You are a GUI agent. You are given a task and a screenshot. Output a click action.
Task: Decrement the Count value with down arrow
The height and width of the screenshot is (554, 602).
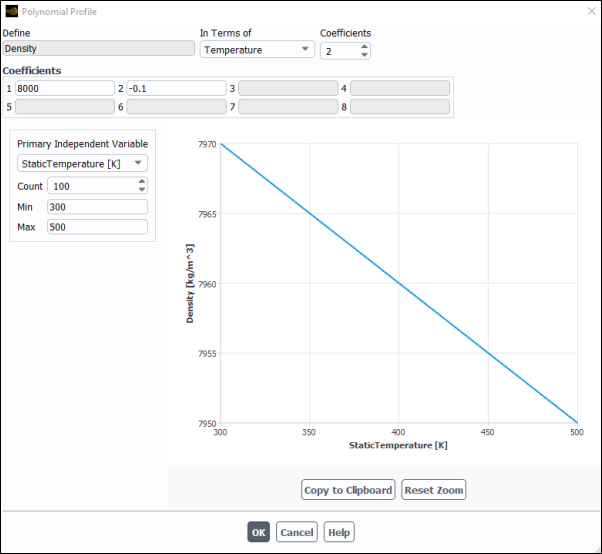point(142,190)
